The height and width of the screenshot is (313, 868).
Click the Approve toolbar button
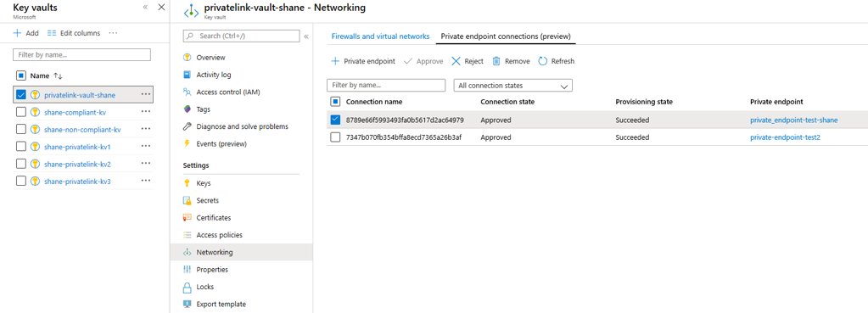(423, 61)
